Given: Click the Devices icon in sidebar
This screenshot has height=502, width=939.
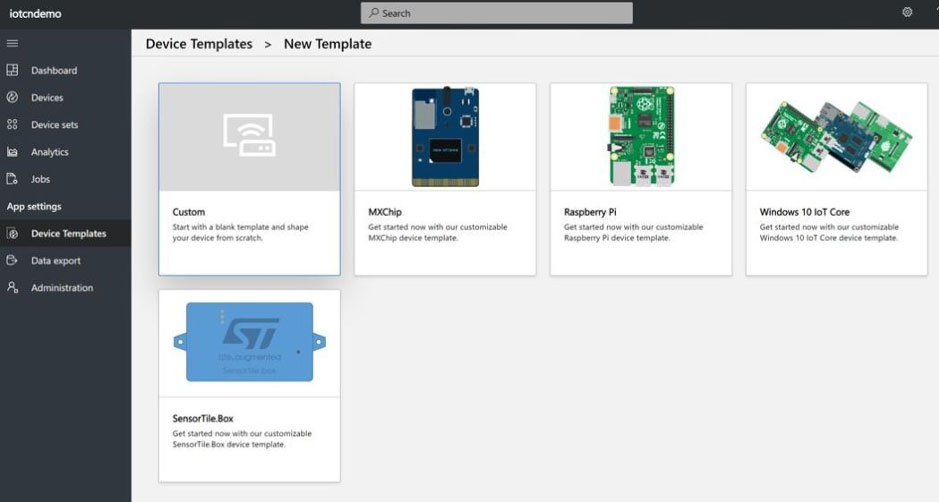Looking at the screenshot, I should click(x=12, y=98).
